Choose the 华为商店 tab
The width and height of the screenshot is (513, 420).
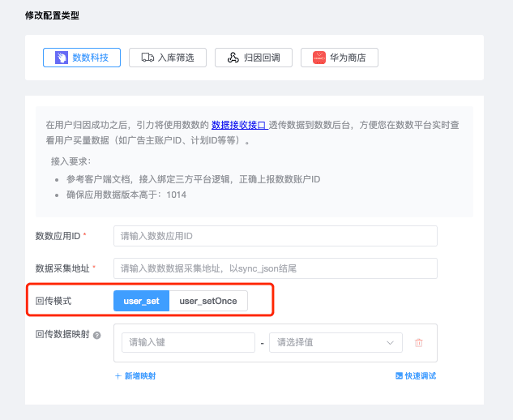(x=340, y=58)
